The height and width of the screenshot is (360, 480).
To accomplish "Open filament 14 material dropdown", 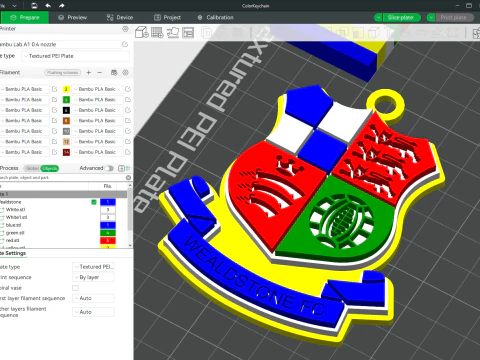I will pyautogui.click(x=97, y=152).
